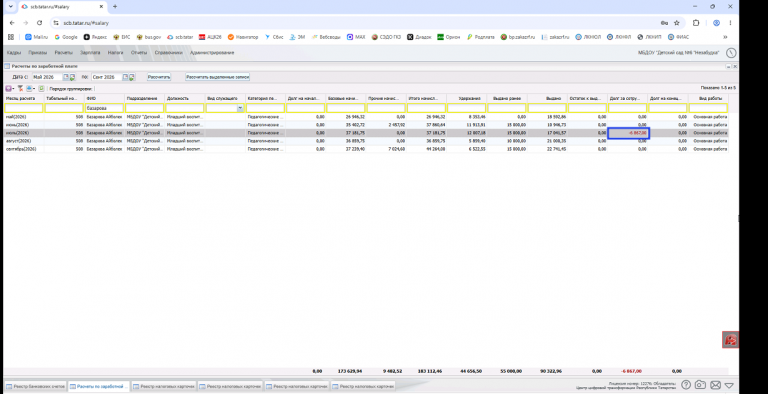768x394 pixels.
Task: Expand the Вид служащего filter dropdown
Action: pos(240,108)
